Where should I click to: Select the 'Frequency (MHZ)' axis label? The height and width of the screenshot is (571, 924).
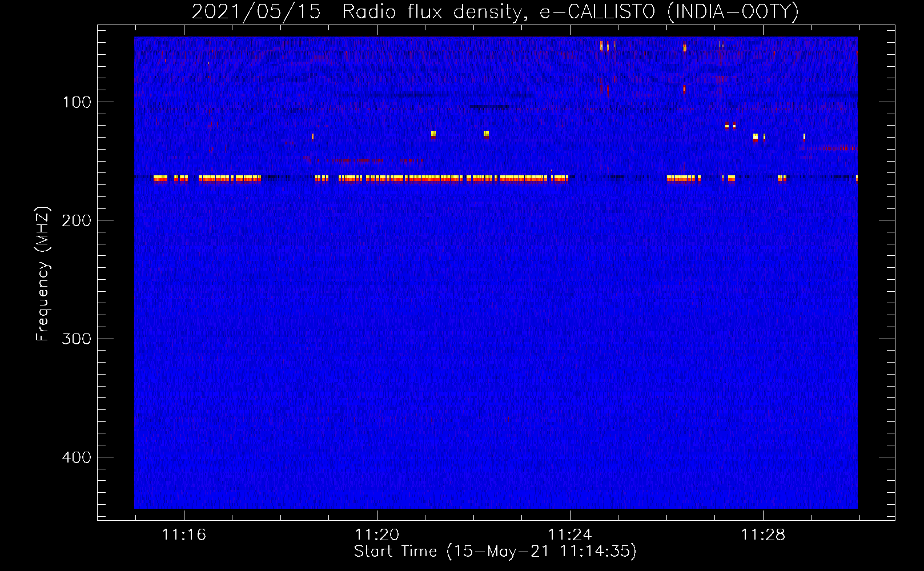[x=43, y=274]
